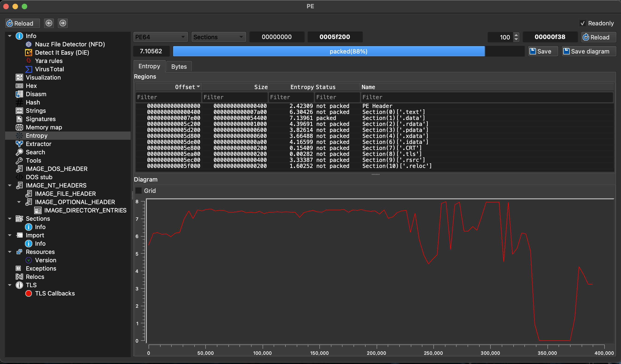Screen dimensions: 621x364
Task: Open the Hash view
Action: click(33, 102)
